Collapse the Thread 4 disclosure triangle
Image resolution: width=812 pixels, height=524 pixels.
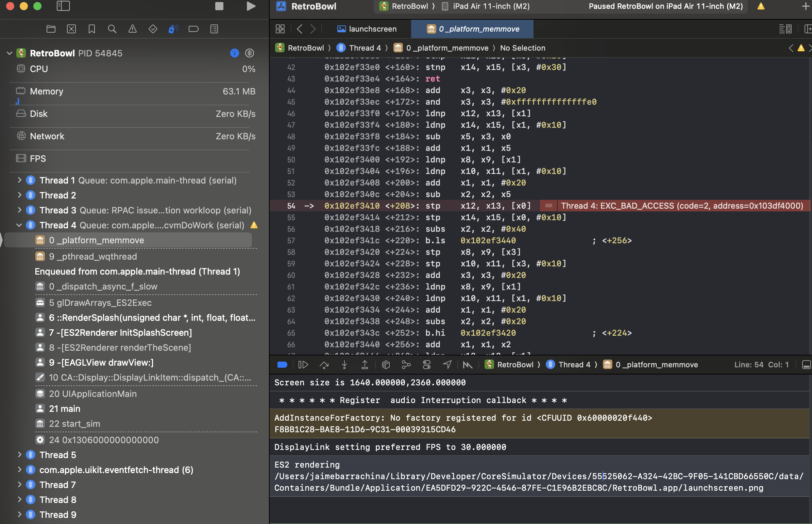point(19,225)
